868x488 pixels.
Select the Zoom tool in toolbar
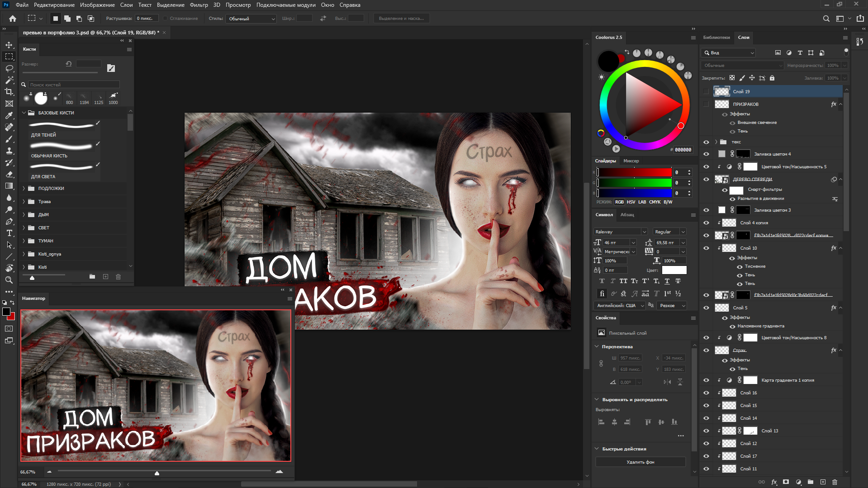click(9, 280)
